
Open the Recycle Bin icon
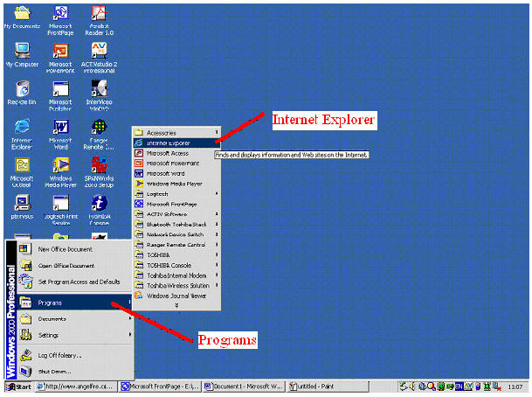coord(22,93)
